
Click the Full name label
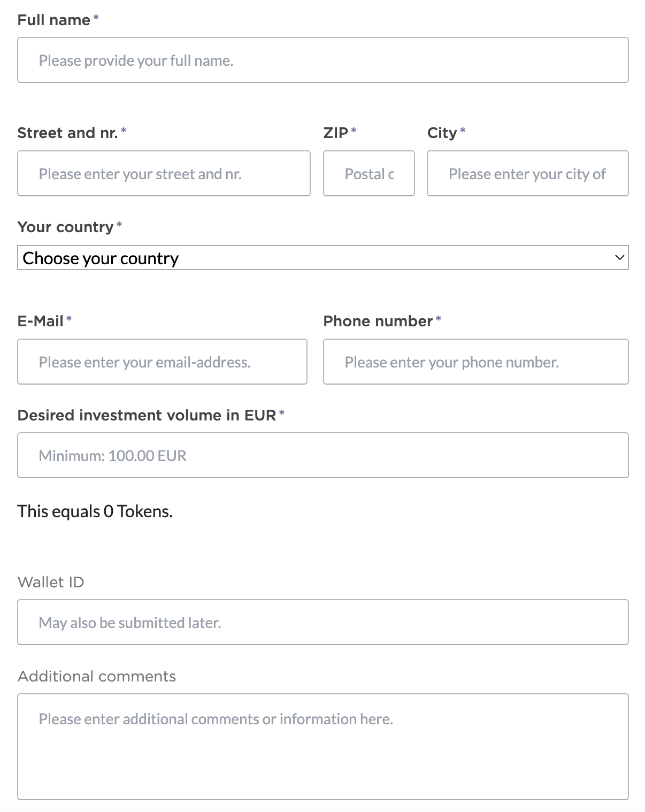coord(53,20)
